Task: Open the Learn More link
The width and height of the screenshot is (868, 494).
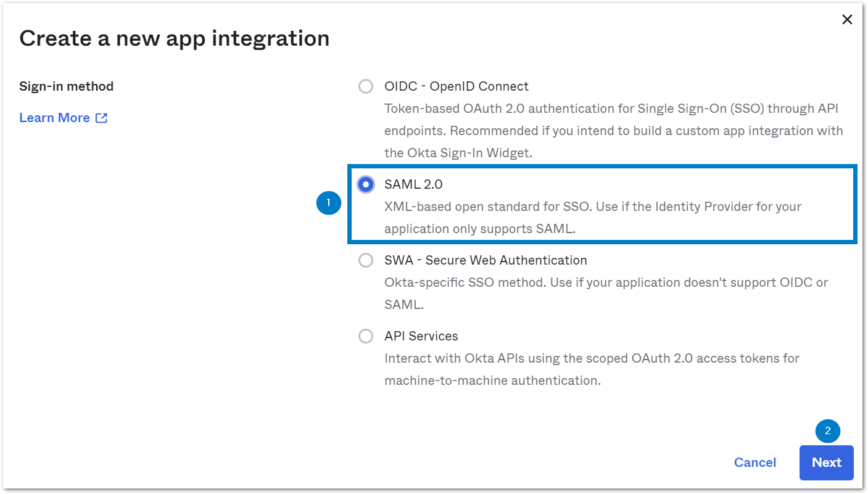Action: click(55, 117)
